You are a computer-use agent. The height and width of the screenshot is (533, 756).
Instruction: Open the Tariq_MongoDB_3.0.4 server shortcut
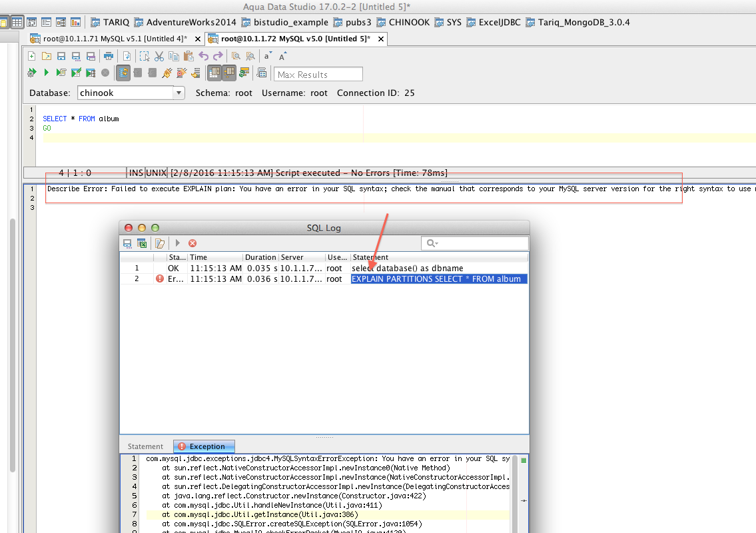[577, 22]
